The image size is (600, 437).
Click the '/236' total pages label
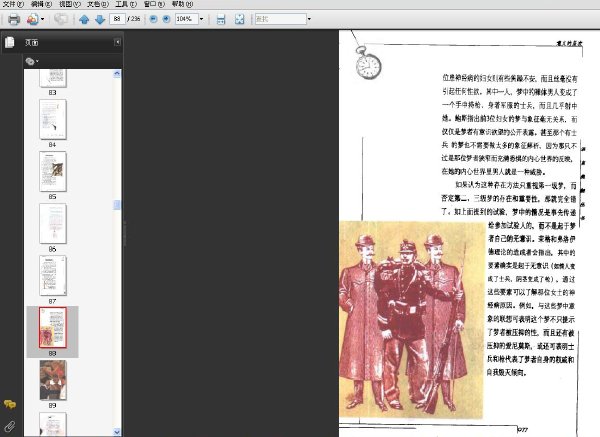coord(134,19)
